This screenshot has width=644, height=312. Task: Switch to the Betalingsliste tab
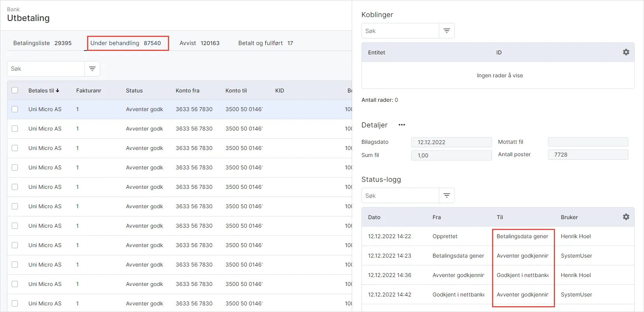(42, 43)
